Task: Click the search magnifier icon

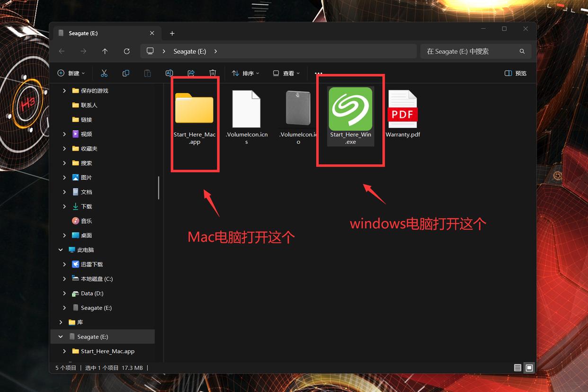Action: [x=522, y=51]
